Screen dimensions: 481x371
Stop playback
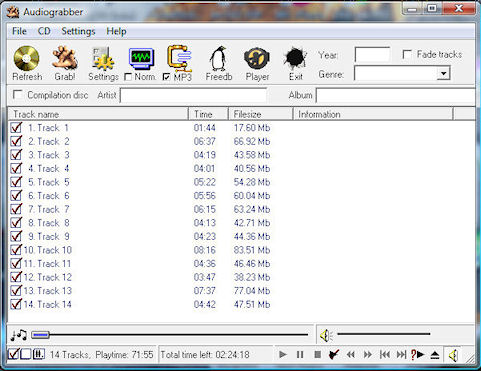(x=318, y=354)
